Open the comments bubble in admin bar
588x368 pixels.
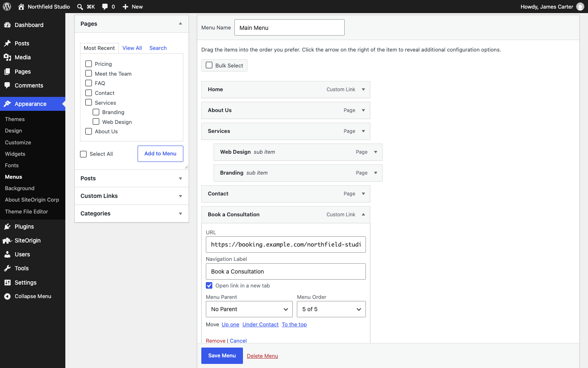(x=105, y=7)
